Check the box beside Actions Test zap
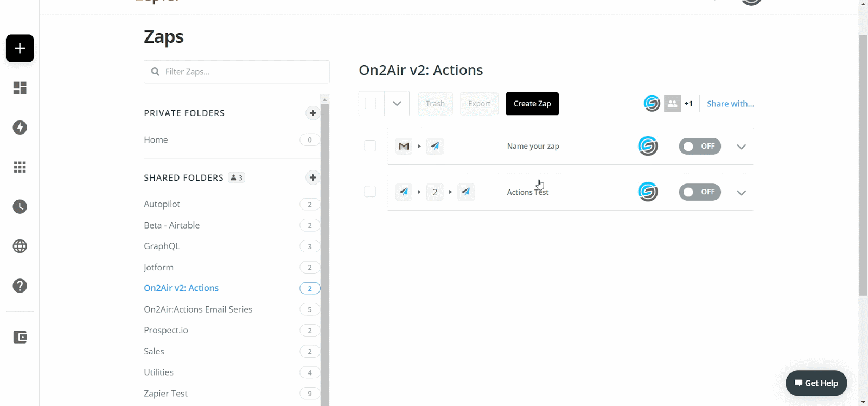 coord(370,192)
